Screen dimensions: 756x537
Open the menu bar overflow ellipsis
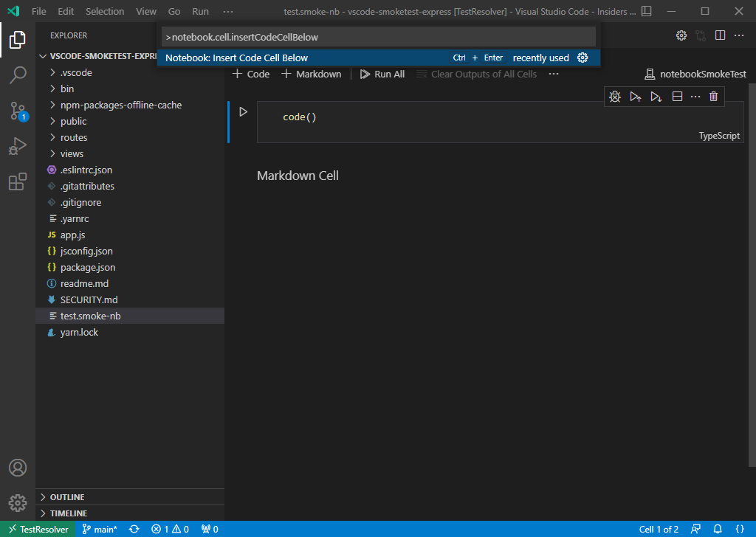[228, 11]
